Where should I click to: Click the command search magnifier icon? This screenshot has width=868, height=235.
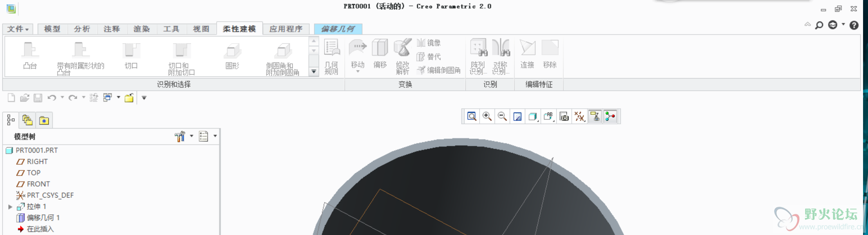click(819, 26)
